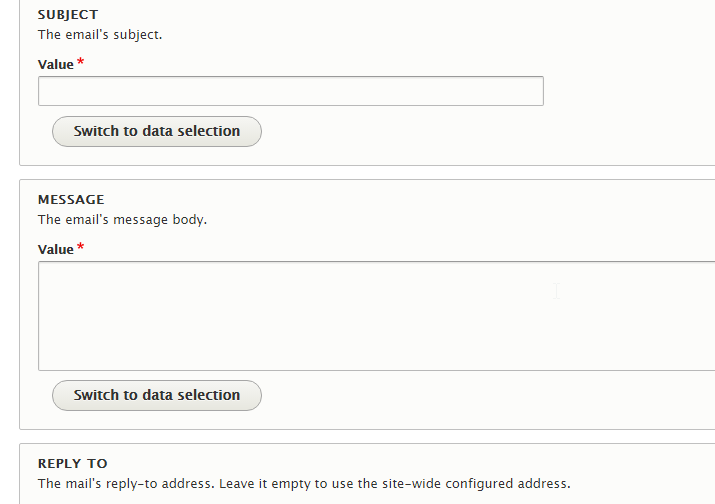715x504 pixels.
Task: Click the MESSAGE section heading
Action: (71, 199)
